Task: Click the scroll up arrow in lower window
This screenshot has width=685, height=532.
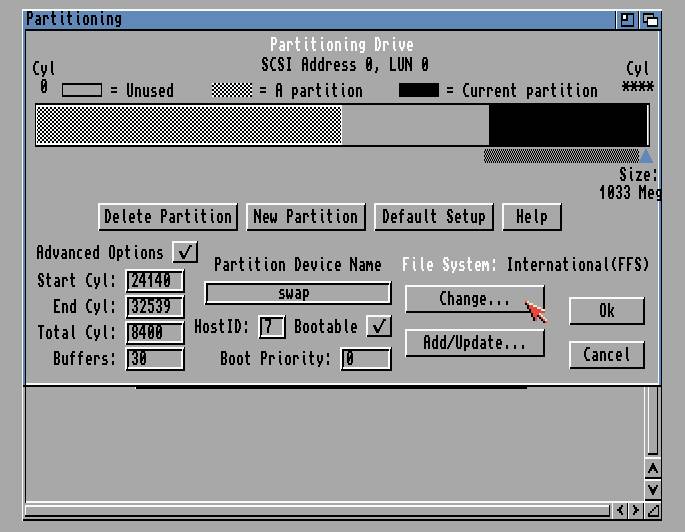Action: 652,469
